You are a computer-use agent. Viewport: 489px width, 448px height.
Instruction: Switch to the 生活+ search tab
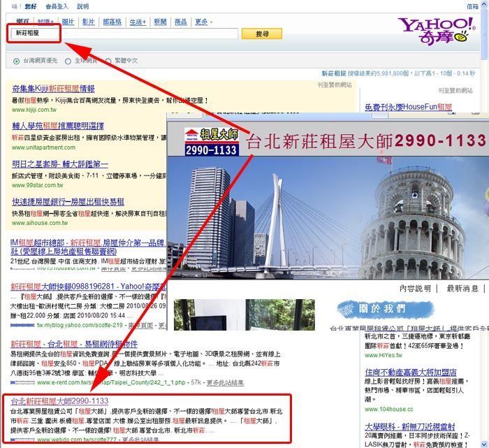pos(138,22)
